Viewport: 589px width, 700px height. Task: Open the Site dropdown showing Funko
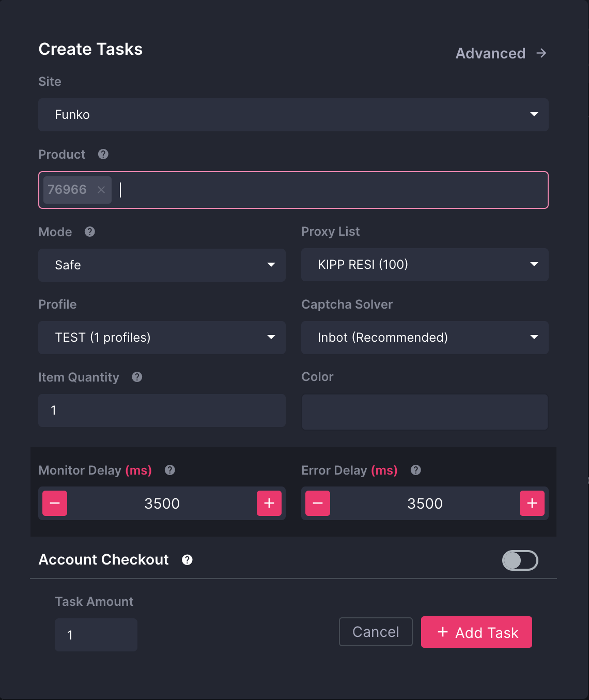pyautogui.click(x=293, y=115)
